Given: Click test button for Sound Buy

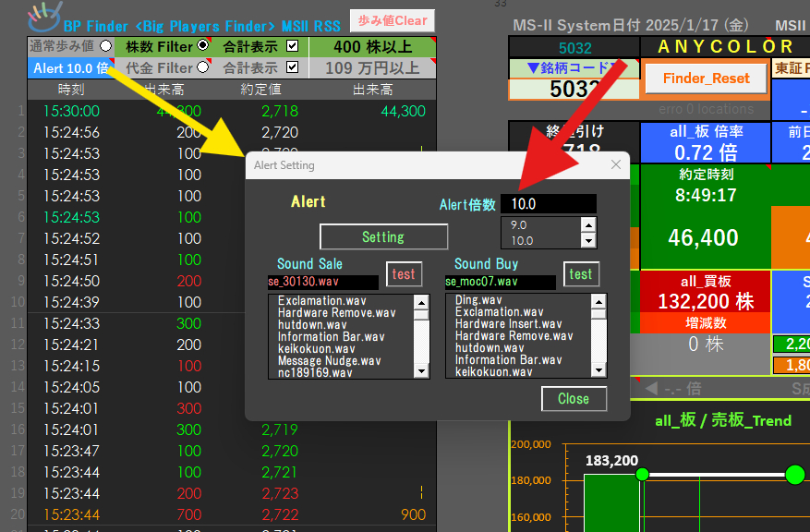Looking at the screenshot, I should (581, 273).
